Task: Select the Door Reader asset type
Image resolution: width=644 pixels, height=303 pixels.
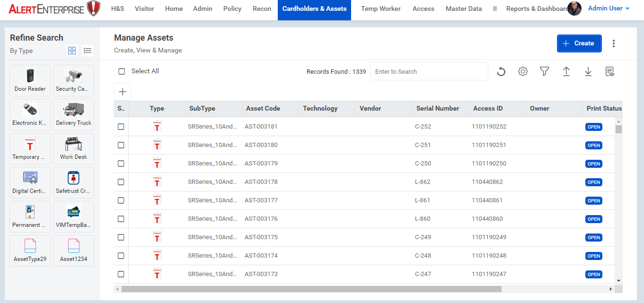Action: 30,80
